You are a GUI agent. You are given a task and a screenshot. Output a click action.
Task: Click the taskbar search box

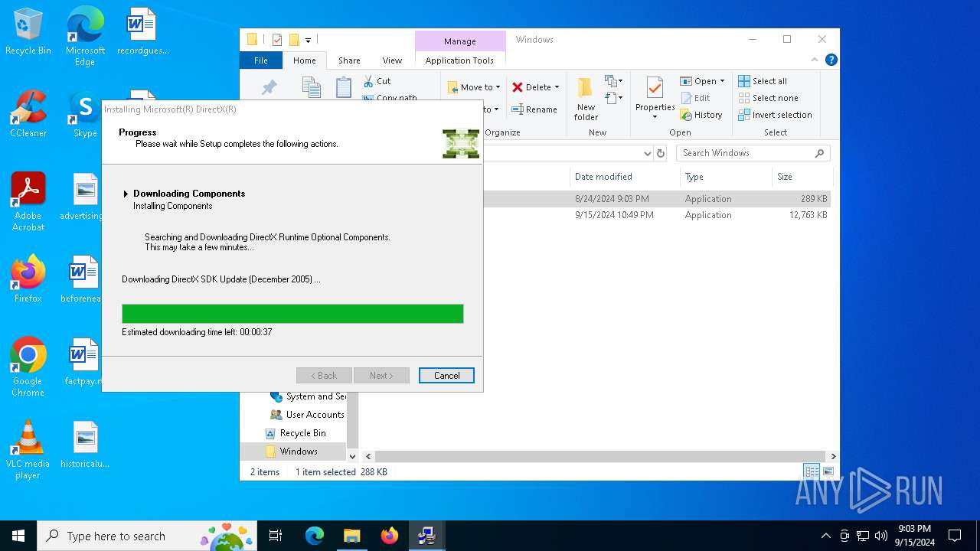tap(147, 536)
